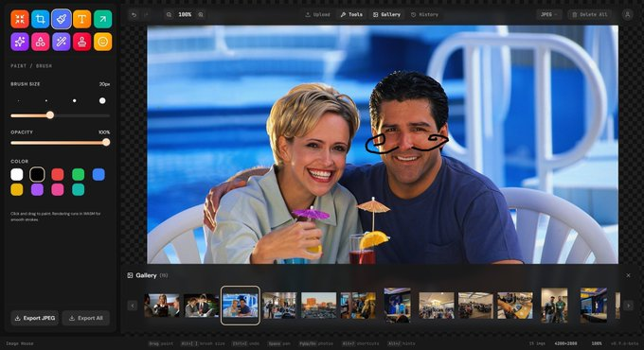Click the 100% opacity value label
644x350 pixels.
(x=104, y=132)
